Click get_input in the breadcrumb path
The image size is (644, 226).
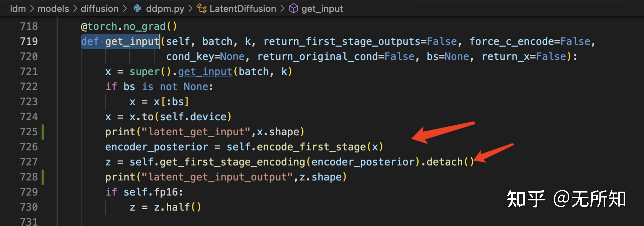pos(322,9)
